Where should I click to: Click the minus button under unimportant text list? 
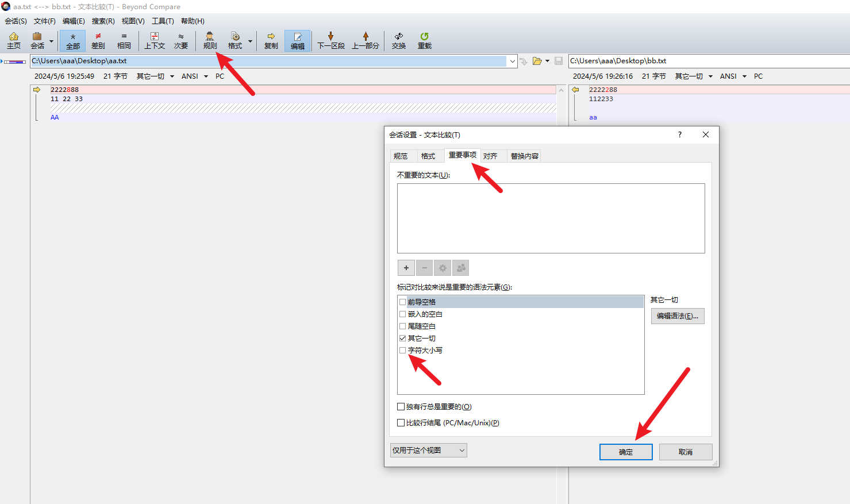pyautogui.click(x=425, y=268)
